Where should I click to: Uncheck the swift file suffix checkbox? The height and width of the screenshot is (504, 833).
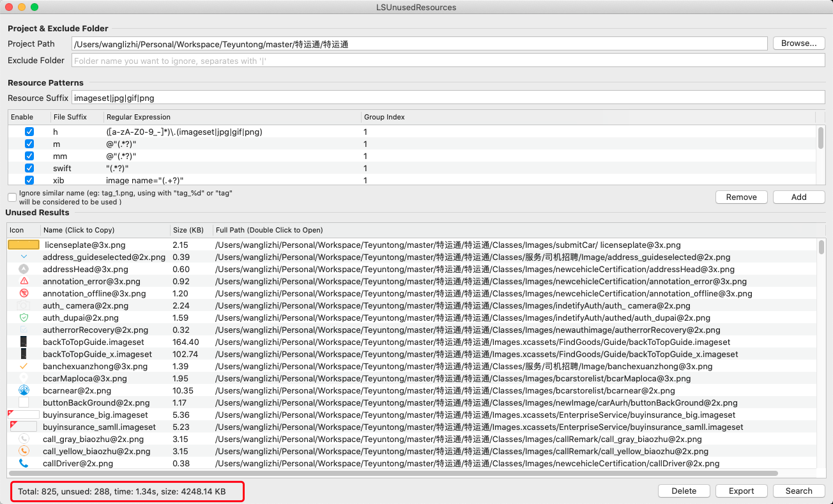coord(29,168)
